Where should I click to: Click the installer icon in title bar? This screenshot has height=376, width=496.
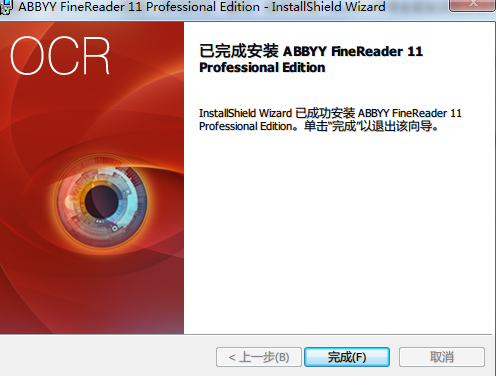pos(6,7)
